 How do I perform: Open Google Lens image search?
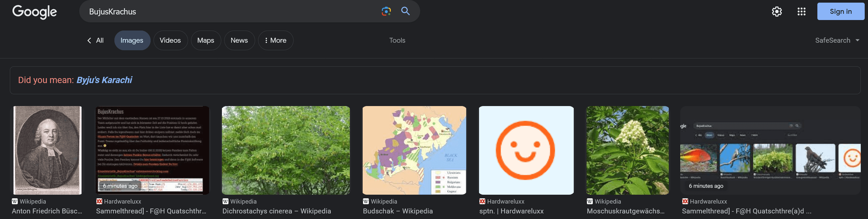pyautogui.click(x=386, y=11)
